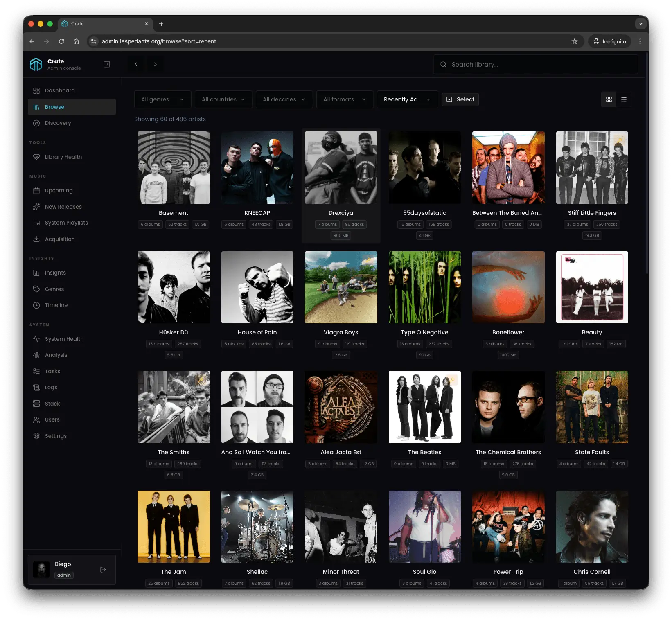Switch to list view
The image size is (672, 620).
tap(624, 99)
